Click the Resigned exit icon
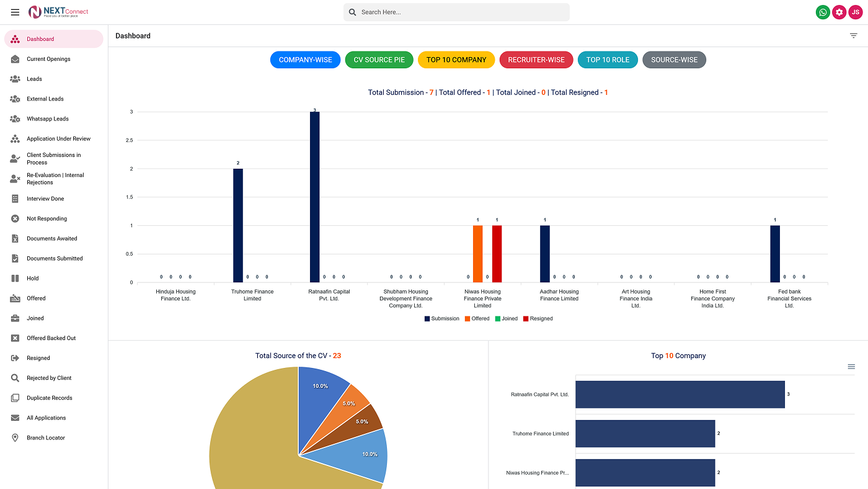The width and height of the screenshot is (868, 489). 15,358
